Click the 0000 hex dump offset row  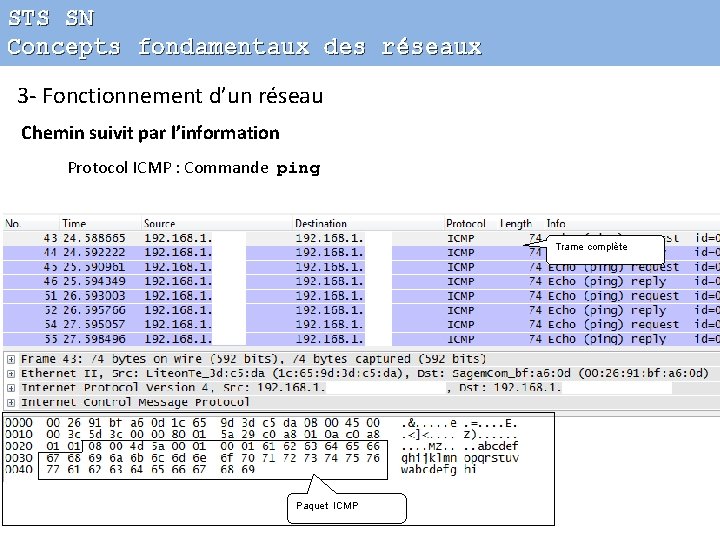coord(261,422)
